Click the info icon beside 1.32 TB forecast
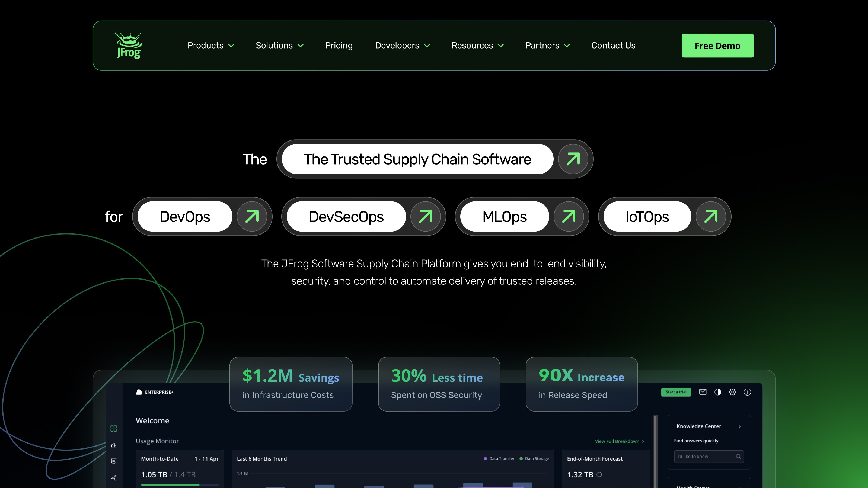The width and height of the screenshot is (868, 488). coord(599,474)
